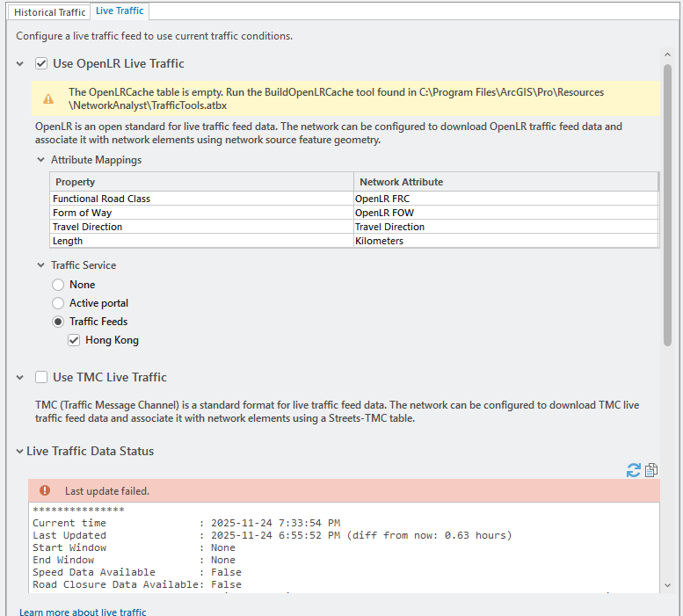Screen dimensions: 683x616
Task: Copy live traffic status to clipboard
Action: (651, 470)
